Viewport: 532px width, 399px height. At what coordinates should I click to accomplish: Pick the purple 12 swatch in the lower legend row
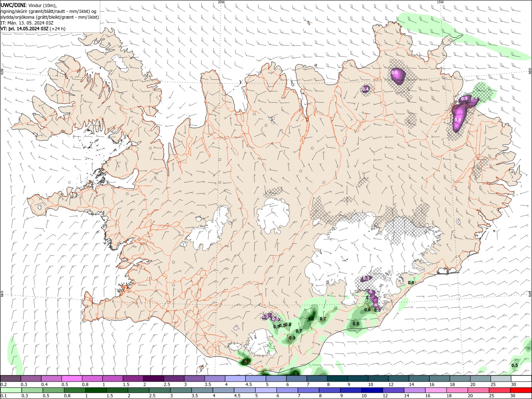click(x=393, y=390)
